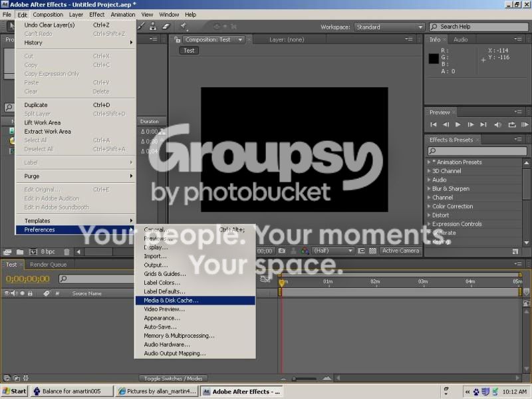Toggle transparency grid in viewer
Viewport: 532px width, 399px height.
372,251
